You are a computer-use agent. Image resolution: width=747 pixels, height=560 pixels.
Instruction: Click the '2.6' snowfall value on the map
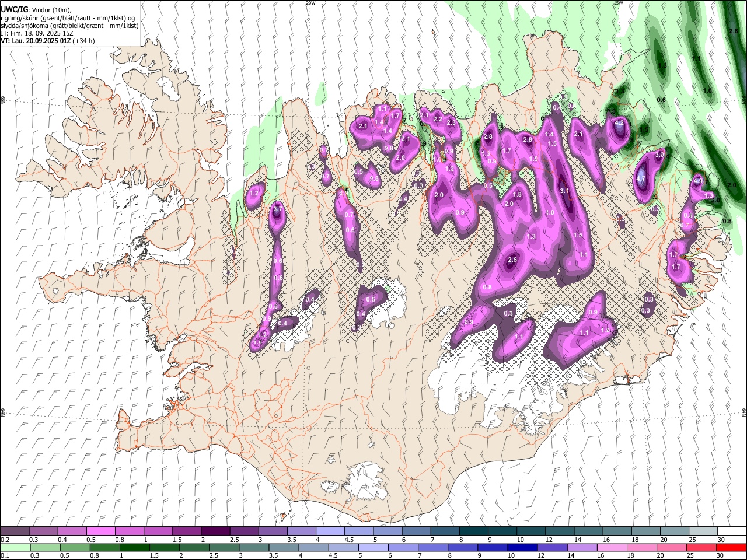[513, 260]
